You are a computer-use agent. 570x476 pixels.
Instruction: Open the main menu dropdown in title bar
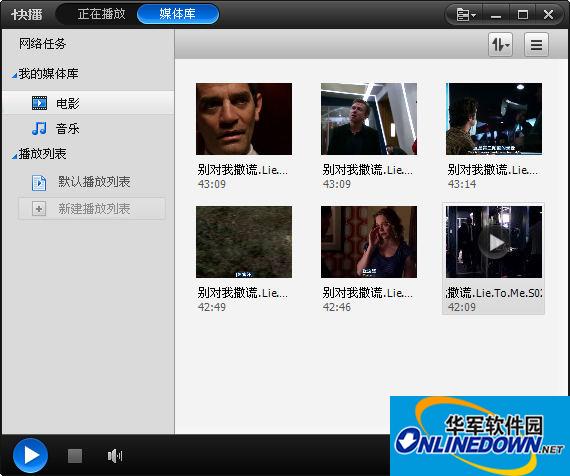466,15
